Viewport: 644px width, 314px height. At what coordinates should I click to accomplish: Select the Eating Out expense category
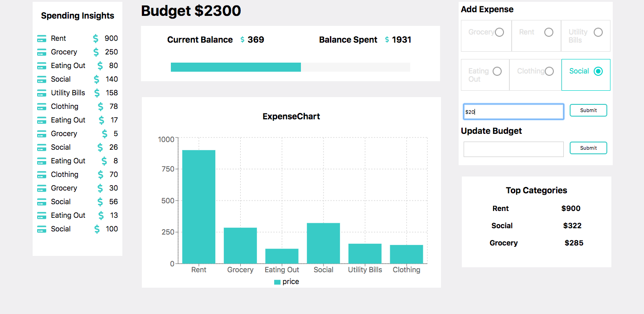pos(497,71)
